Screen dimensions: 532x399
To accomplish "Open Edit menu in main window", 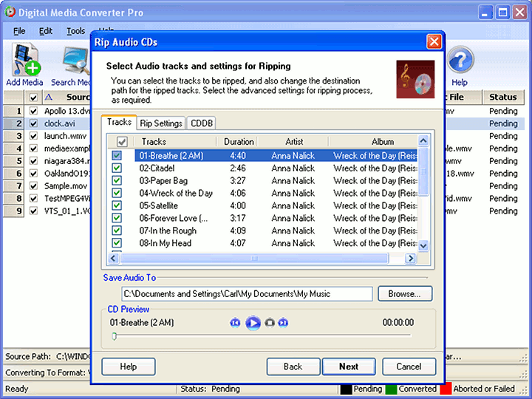I will (x=46, y=31).
